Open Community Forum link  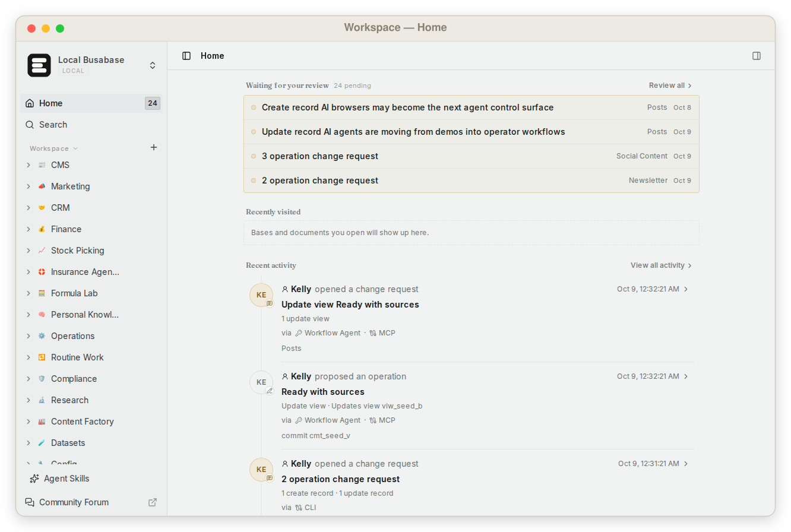point(90,502)
